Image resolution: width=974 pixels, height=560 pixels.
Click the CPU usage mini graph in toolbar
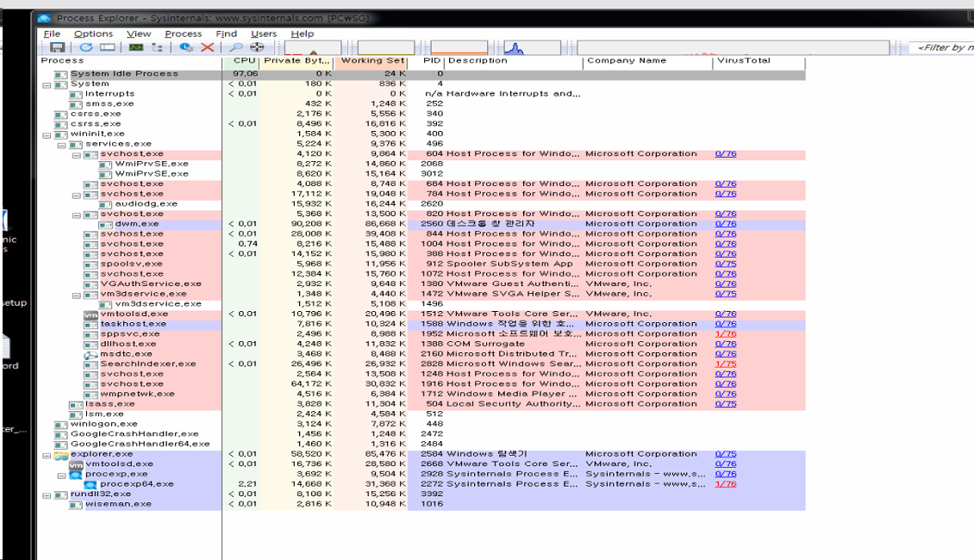coord(313,47)
